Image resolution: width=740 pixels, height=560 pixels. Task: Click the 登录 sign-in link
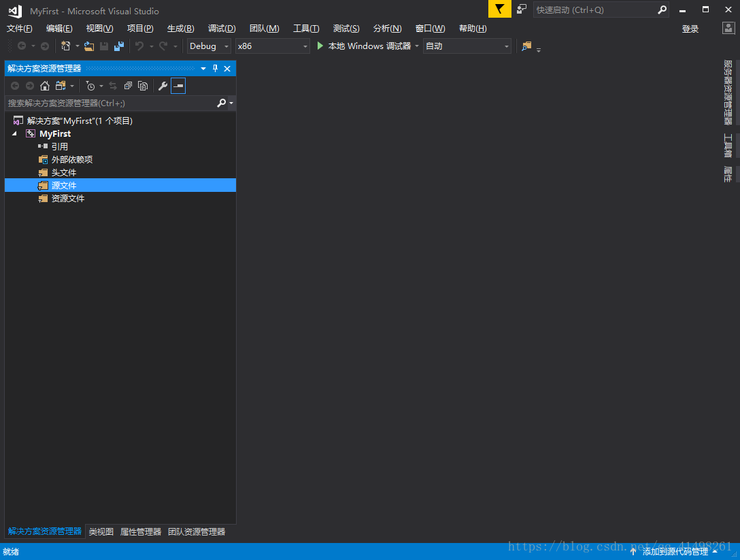[690, 29]
